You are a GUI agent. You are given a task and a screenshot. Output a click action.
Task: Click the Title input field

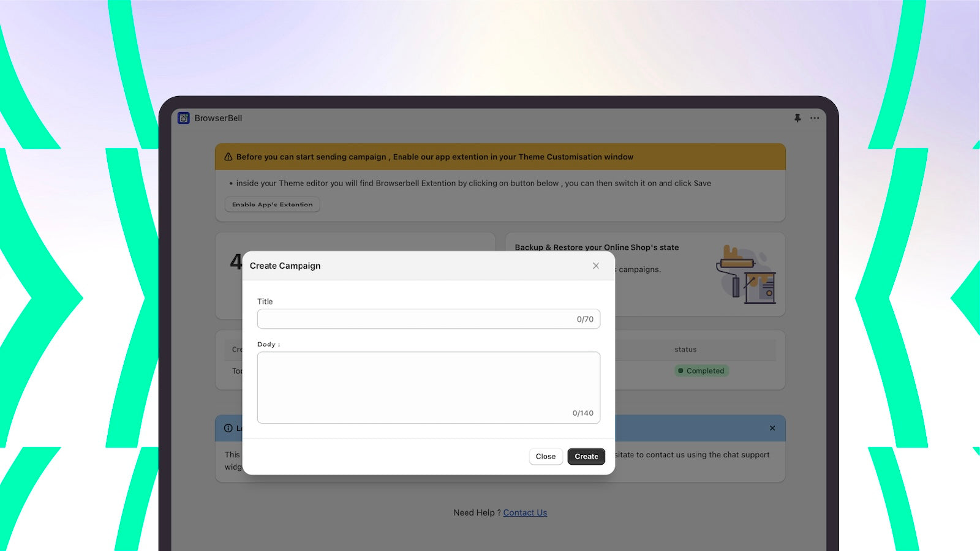(x=429, y=319)
